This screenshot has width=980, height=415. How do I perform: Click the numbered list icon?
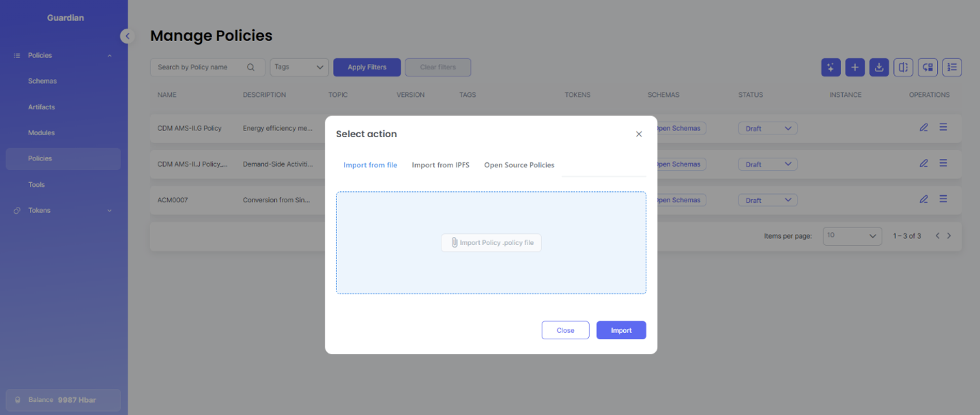tap(952, 67)
